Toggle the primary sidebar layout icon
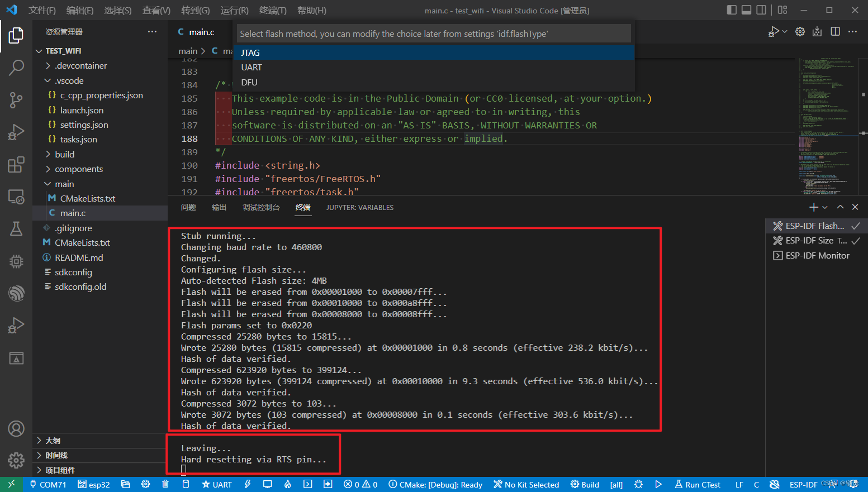 [x=732, y=10]
